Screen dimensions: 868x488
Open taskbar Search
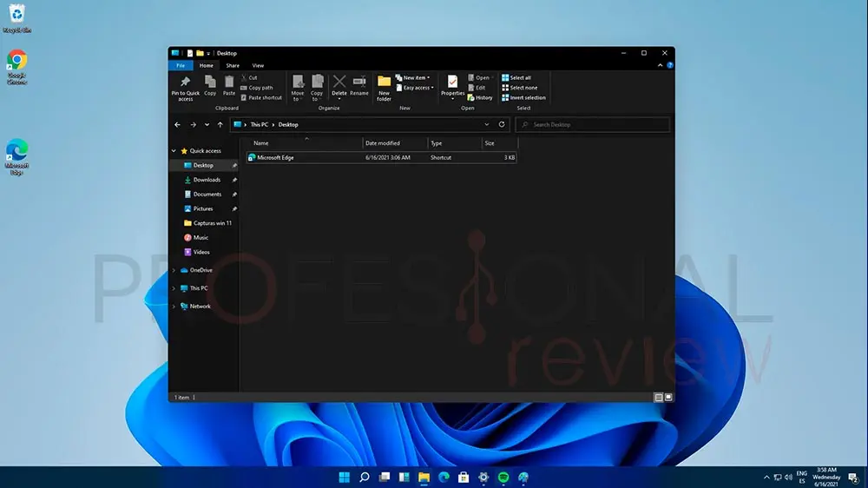click(364, 477)
